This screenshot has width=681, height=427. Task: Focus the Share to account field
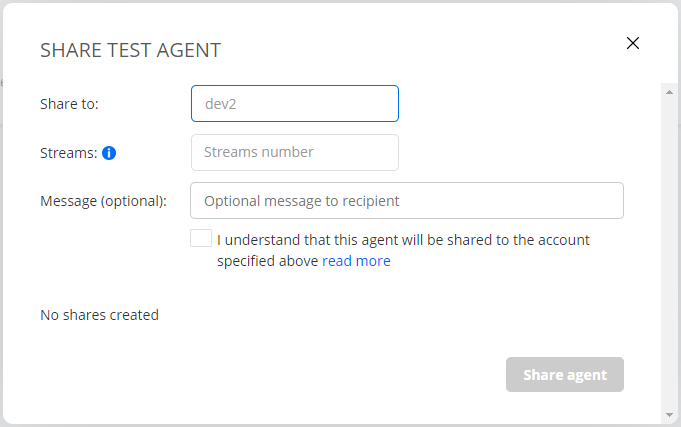click(295, 103)
